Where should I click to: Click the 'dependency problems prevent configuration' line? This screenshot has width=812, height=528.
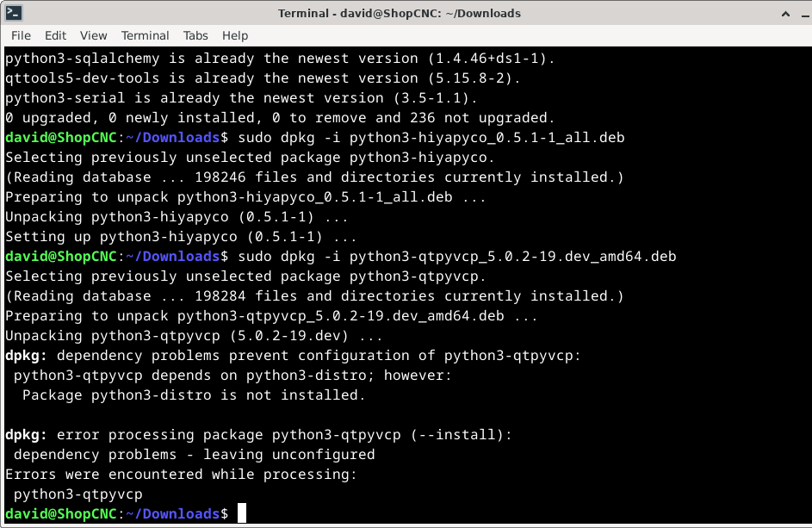(x=294, y=356)
